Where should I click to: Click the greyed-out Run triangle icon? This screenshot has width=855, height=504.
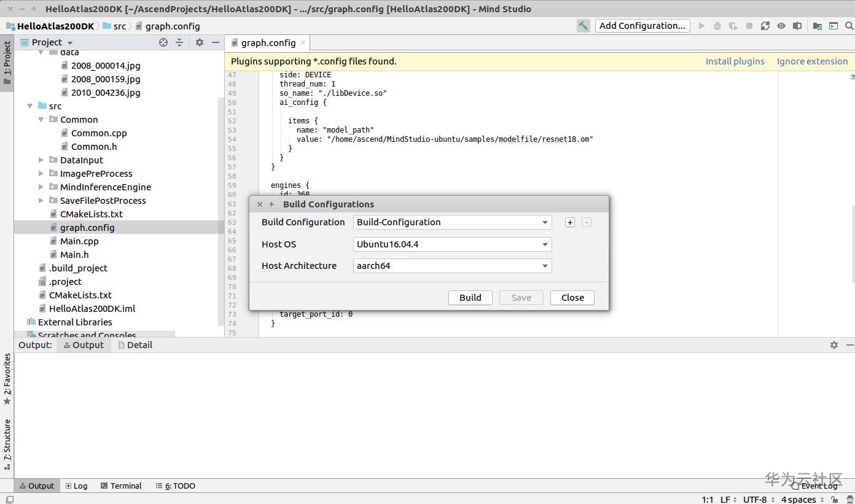[x=701, y=26]
